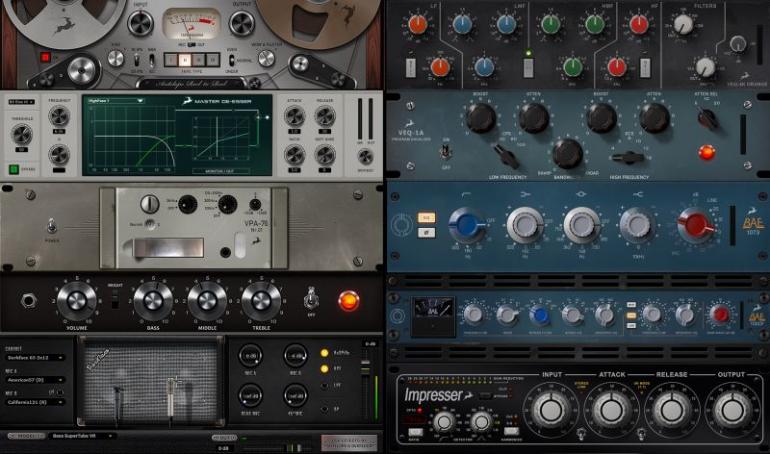This screenshot has width=770, height=454.
Task: Click the Impresser Attack knob
Action: [611, 410]
